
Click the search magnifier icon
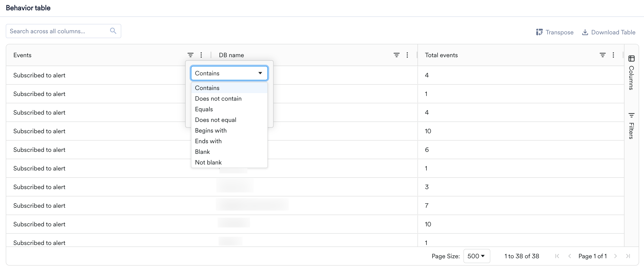[x=113, y=31]
